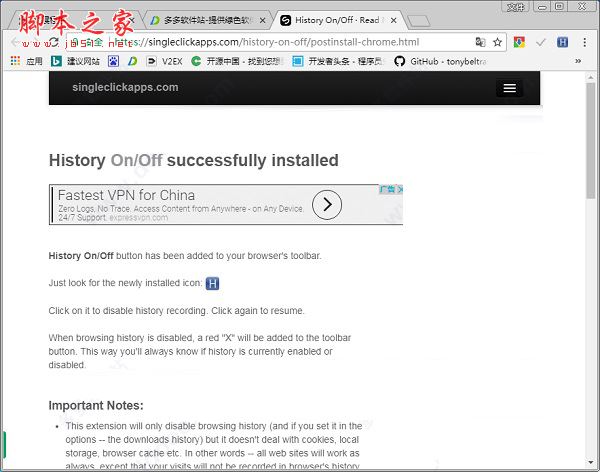Open the blue-green D bookmark icon
Screen dimensions: 600x472
coord(132,61)
